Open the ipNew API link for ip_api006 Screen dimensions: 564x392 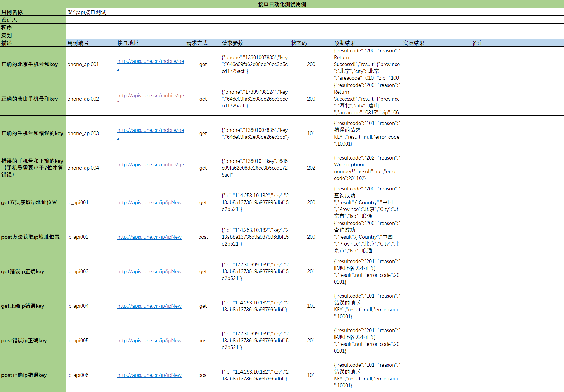(149, 375)
